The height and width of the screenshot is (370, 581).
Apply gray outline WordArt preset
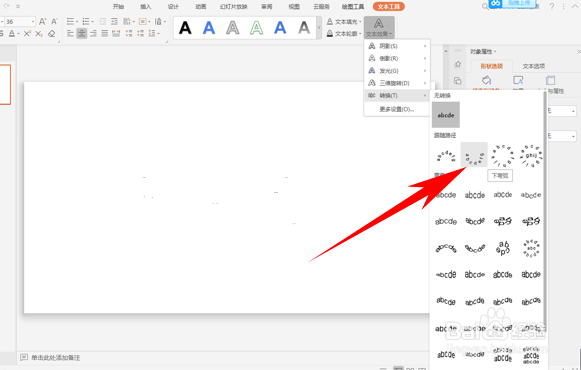click(x=233, y=28)
